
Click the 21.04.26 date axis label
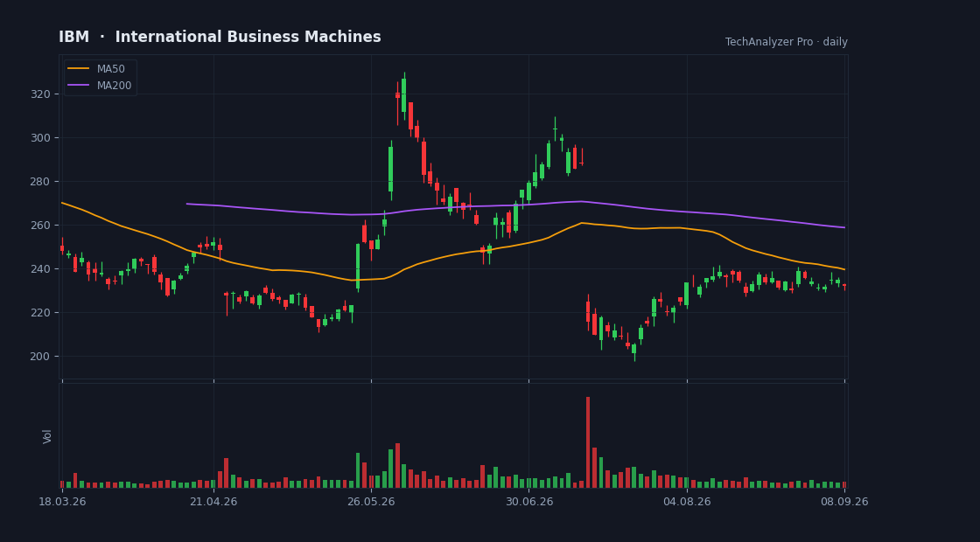[213, 502]
